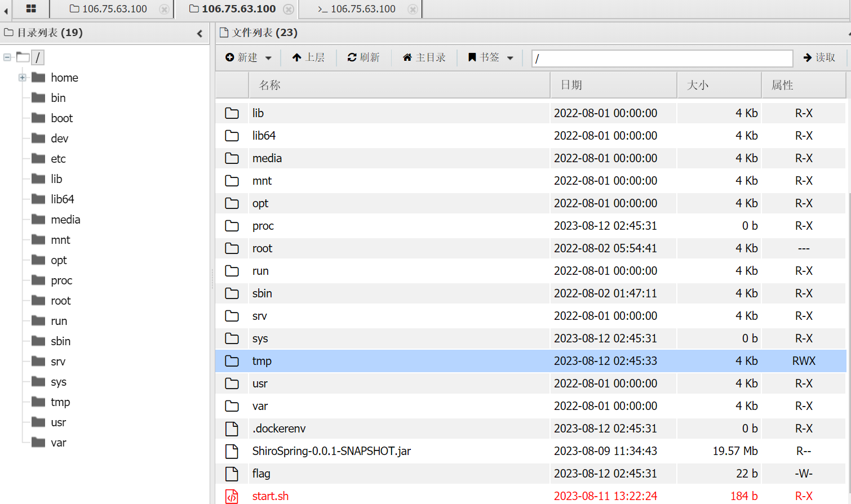The height and width of the screenshot is (504, 851).
Task: Click the proc folder icon in file list
Action: click(x=232, y=226)
